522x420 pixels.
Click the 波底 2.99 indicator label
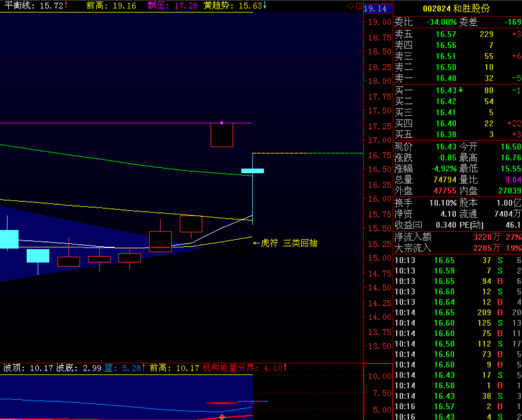(79, 368)
